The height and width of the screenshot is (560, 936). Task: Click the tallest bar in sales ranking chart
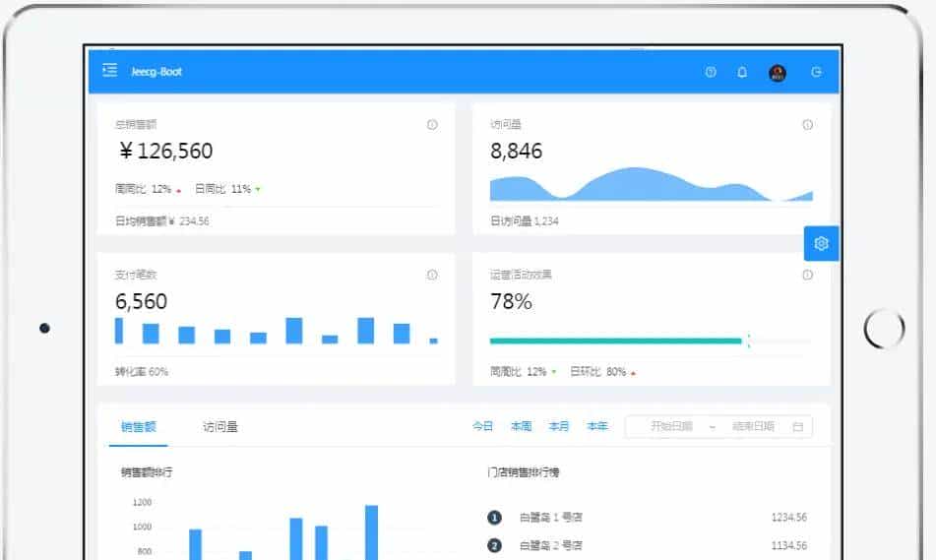(371, 532)
